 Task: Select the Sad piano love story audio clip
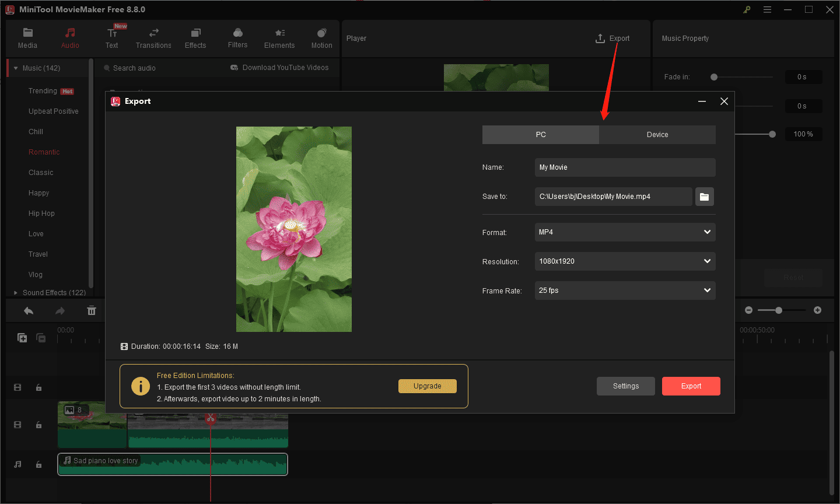[x=173, y=464]
